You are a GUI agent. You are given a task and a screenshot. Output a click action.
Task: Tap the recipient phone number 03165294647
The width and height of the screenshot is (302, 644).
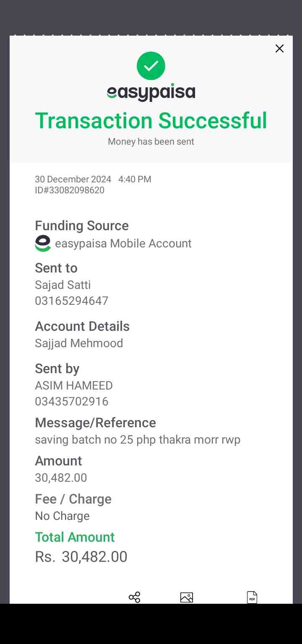click(72, 301)
